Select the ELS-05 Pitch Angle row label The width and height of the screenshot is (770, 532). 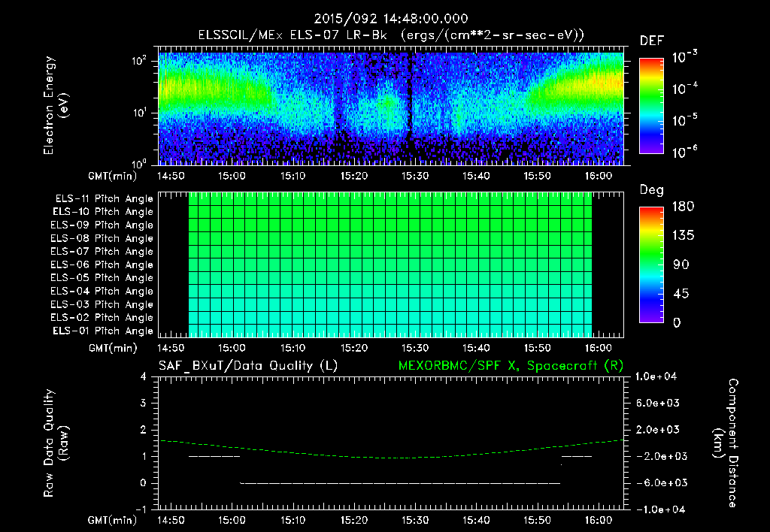(102, 278)
